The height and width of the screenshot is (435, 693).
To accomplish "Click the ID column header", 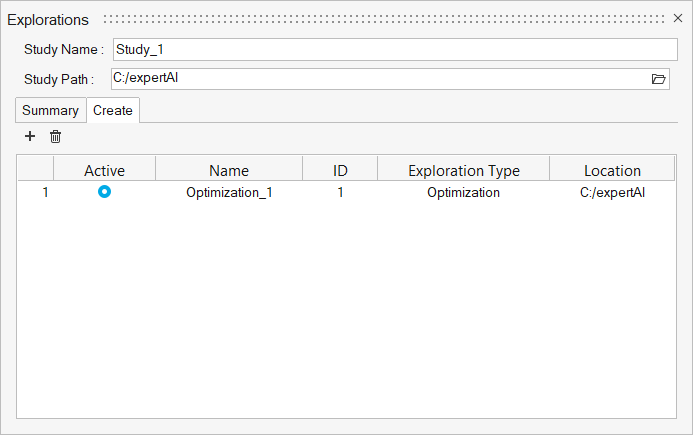I will coord(340,170).
